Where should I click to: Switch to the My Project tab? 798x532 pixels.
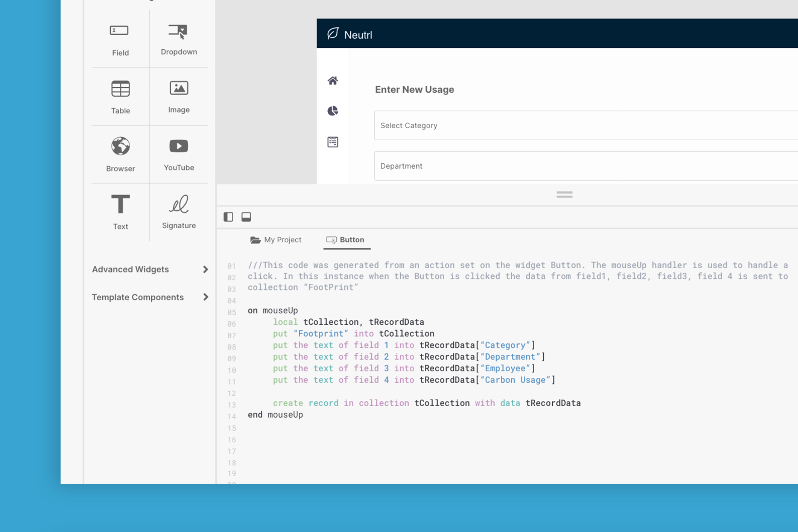click(x=276, y=240)
